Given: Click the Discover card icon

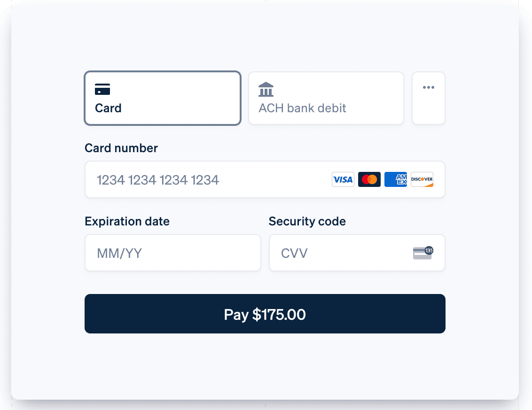Looking at the screenshot, I should coord(422,179).
